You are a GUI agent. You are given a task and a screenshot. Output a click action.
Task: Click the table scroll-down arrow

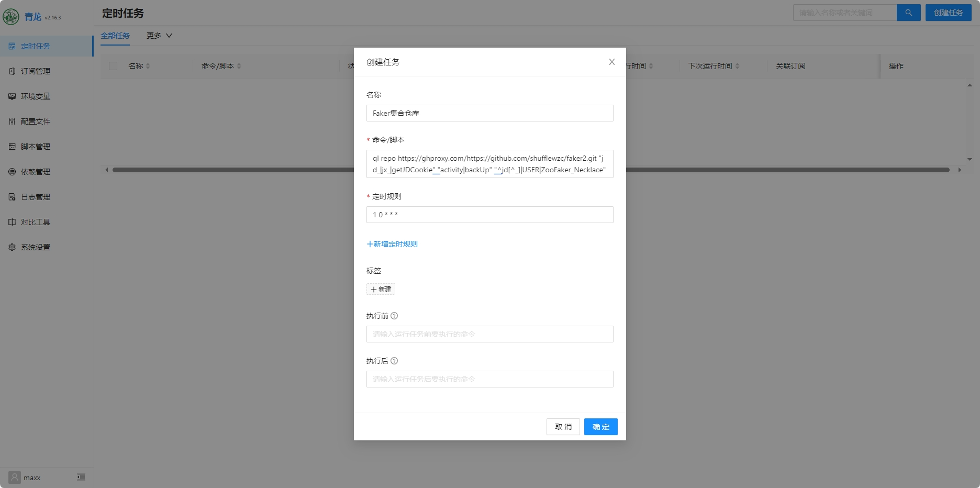(x=970, y=159)
